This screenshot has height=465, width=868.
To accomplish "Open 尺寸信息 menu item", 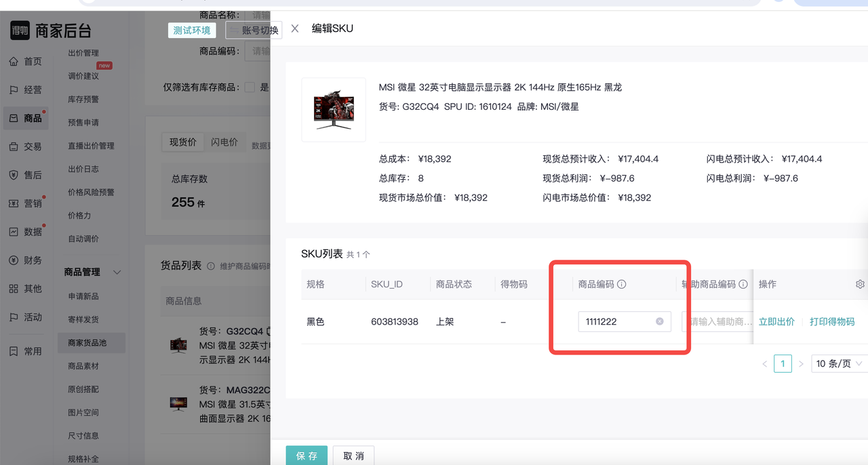I will pos(83,436).
